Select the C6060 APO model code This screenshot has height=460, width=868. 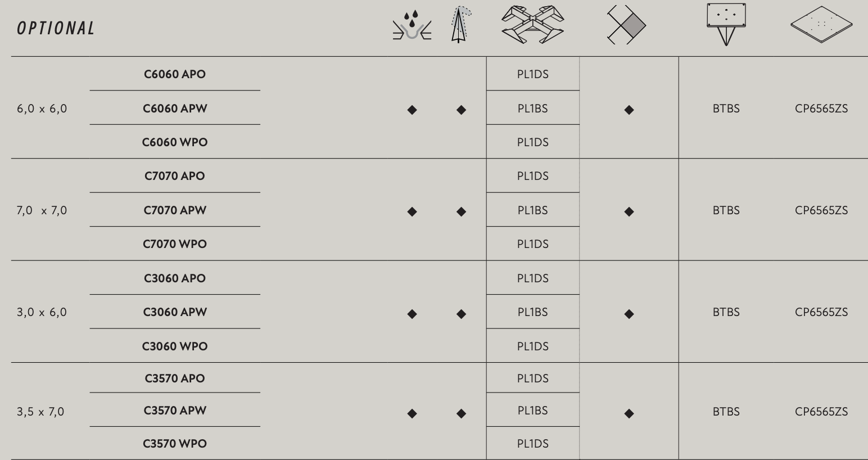pos(175,74)
